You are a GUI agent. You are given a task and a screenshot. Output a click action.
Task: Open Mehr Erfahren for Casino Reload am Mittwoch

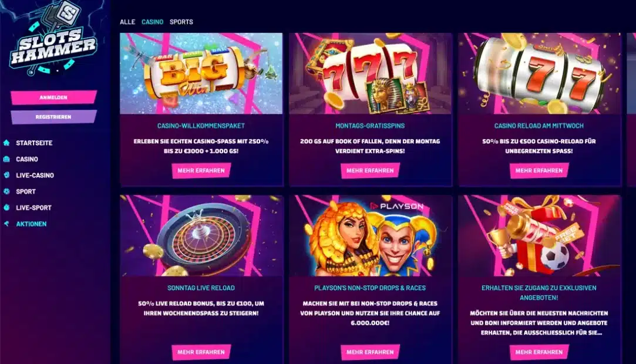tap(539, 171)
